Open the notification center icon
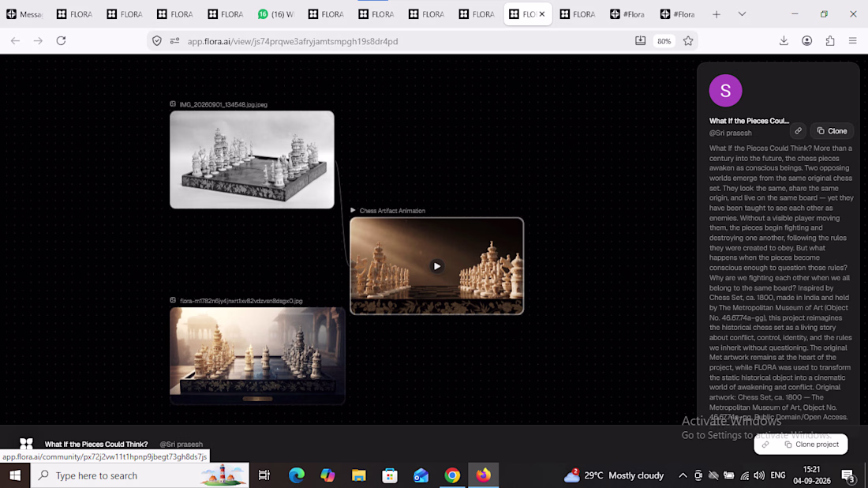 pyautogui.click(x=848, y=475)
